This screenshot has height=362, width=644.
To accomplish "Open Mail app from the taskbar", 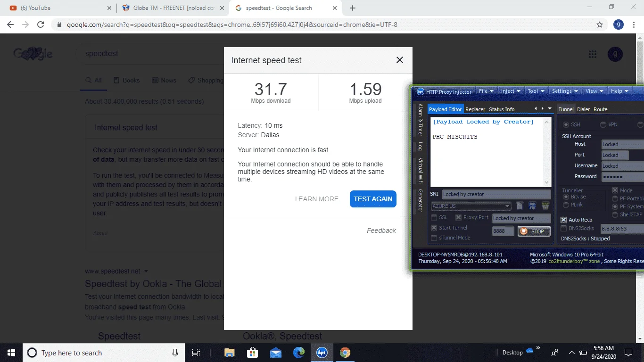I will click(276, 353).
